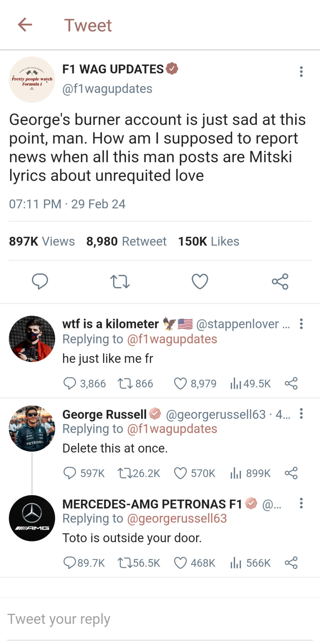The width and height of the screenshot is (320, 644).
Task: Like the main tweet with the heart icon
Action: [x=200, y=281]
